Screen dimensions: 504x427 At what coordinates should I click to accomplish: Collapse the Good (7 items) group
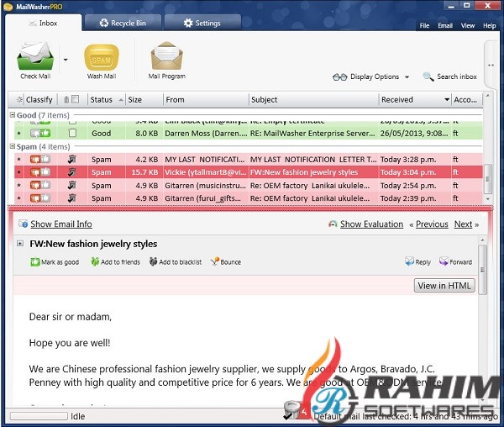(13, 115)
